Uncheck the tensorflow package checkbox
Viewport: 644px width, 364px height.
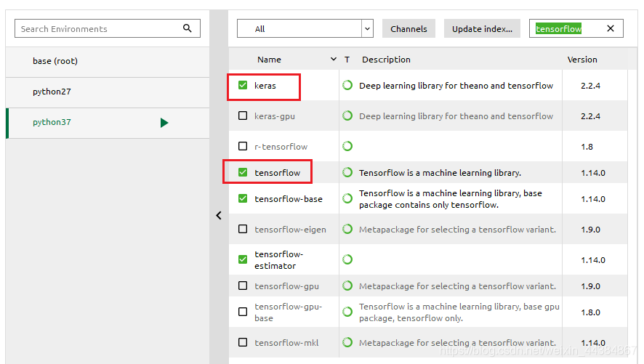tap(243, 172)
